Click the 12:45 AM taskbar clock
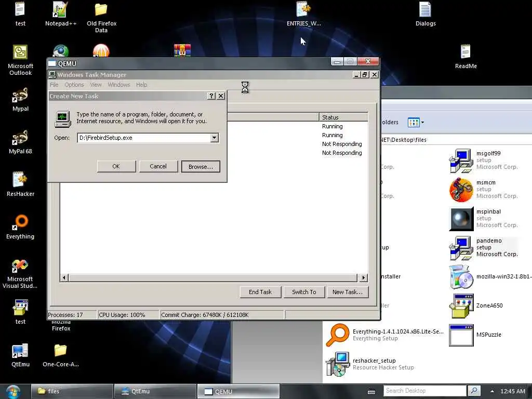This screenshot has width=532, height=399. coord(512,392)
